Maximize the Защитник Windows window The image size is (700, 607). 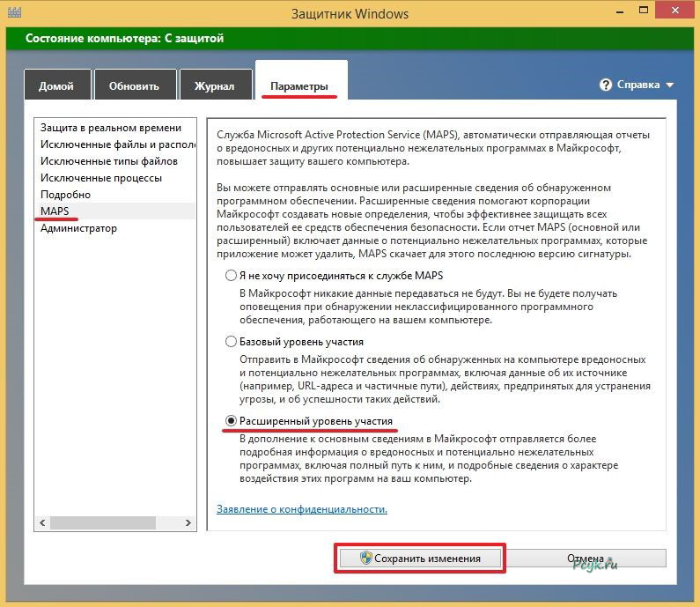click(x=644, y=11)
